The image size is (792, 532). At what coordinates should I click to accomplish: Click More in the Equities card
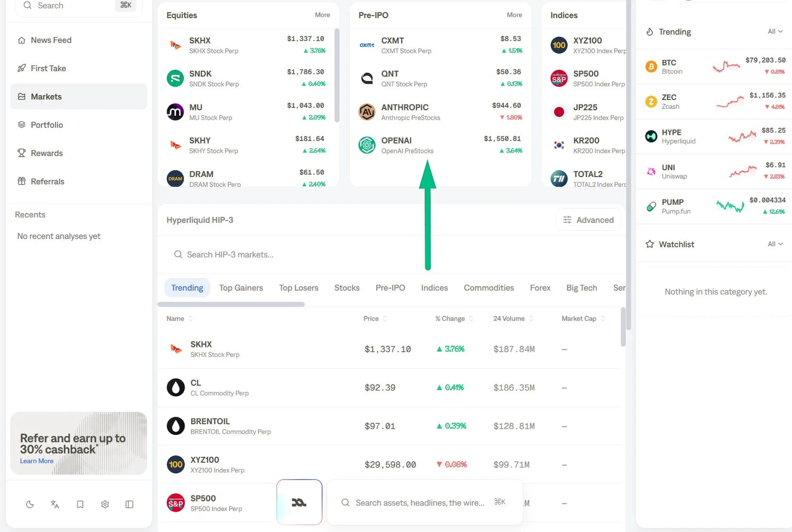[x=322, y=15]
